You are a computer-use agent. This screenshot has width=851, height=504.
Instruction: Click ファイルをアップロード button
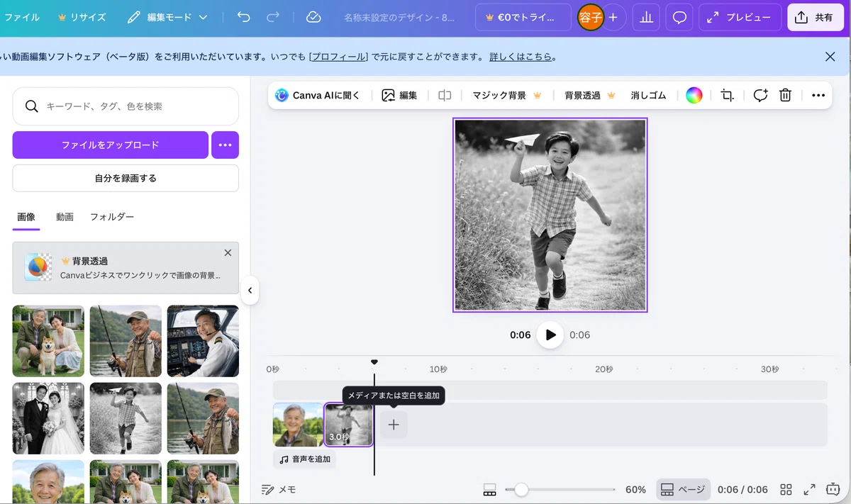point(110,145)
